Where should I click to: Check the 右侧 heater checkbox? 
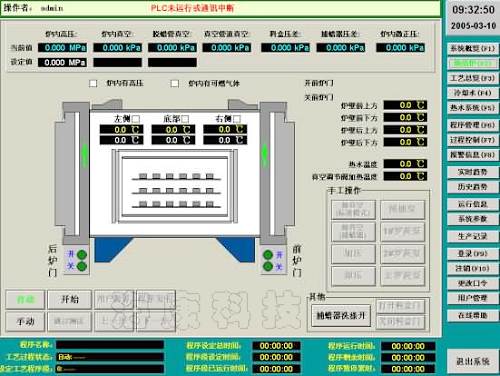[x=237, y=119]
